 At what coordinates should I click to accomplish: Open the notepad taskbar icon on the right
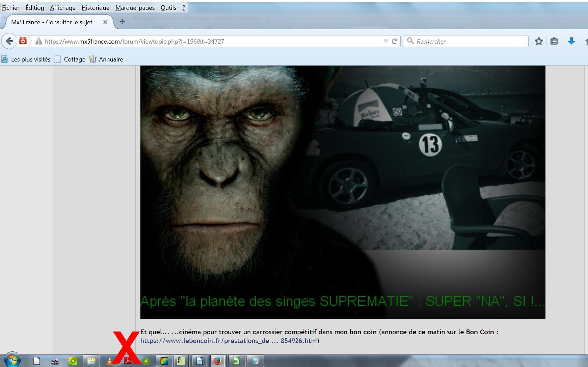click(255, 361)
